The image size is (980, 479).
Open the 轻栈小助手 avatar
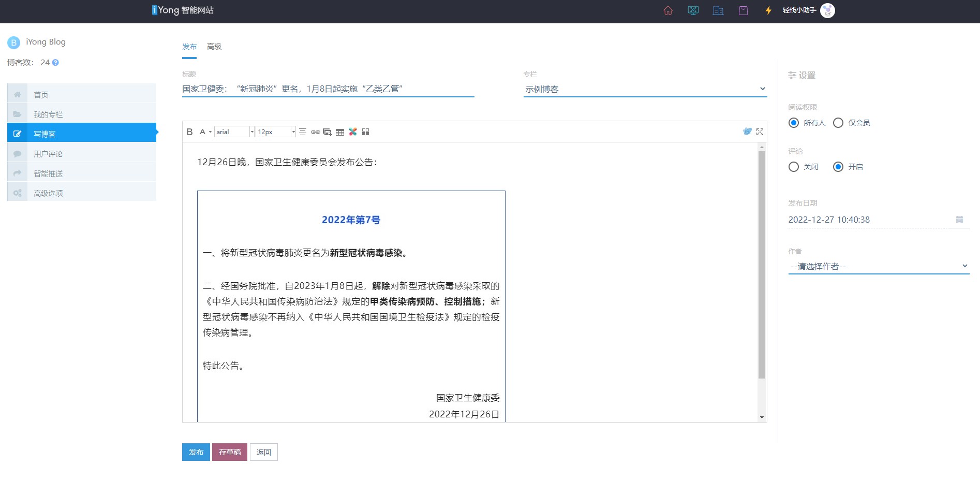coord(828,10)
